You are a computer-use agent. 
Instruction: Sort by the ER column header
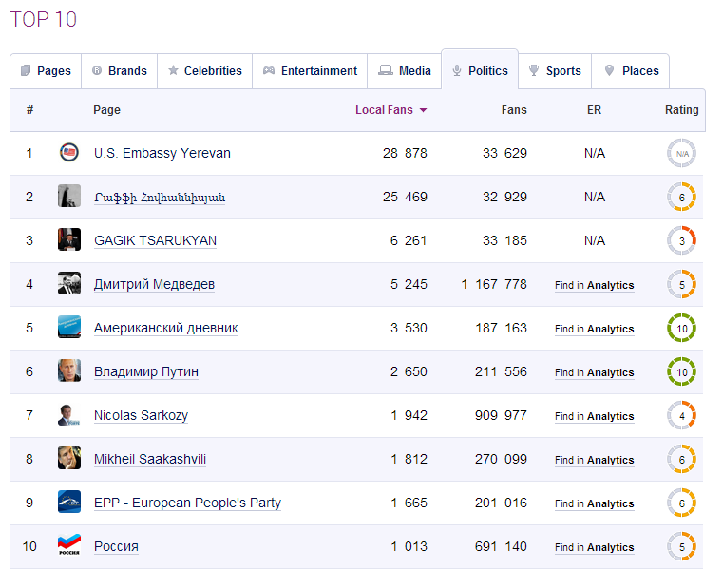[594, 110]
